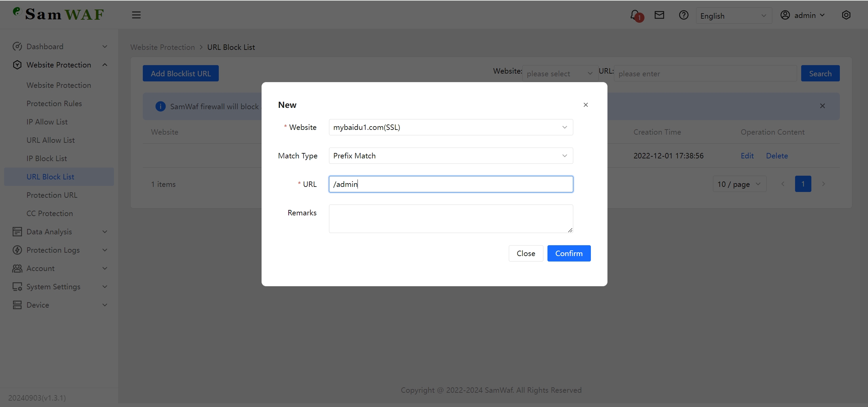Click the Data Analysis sidebar icon
The height and width of the screenshot is (407, 868).
[x=17, y=232]
